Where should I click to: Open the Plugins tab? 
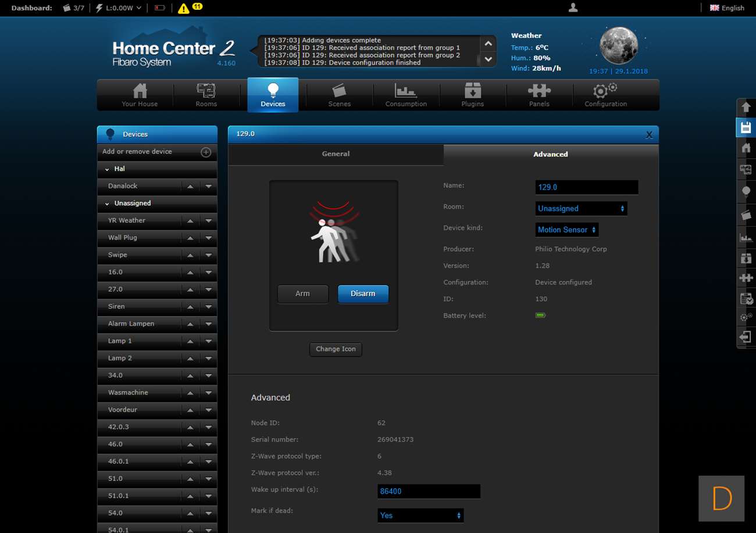pos(472,95)
